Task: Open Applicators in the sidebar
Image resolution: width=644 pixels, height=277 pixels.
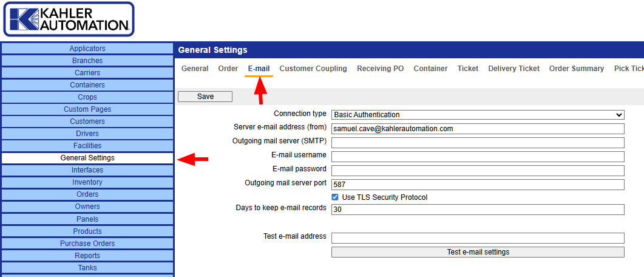Action: click(87, 49)
